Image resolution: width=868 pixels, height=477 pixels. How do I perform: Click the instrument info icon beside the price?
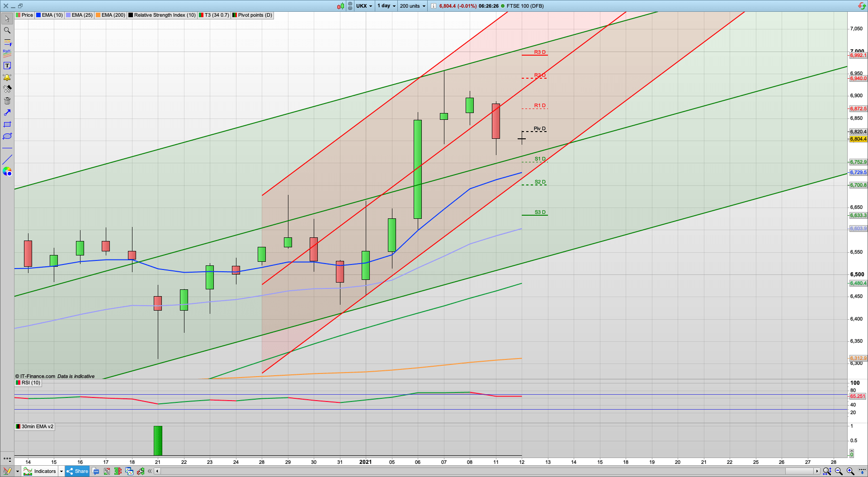pyautogui.click(x=433, y=6)
